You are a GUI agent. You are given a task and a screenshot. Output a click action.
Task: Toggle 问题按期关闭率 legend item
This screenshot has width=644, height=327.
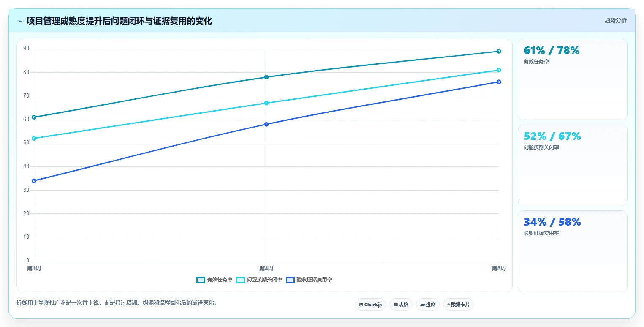[259, 280]
